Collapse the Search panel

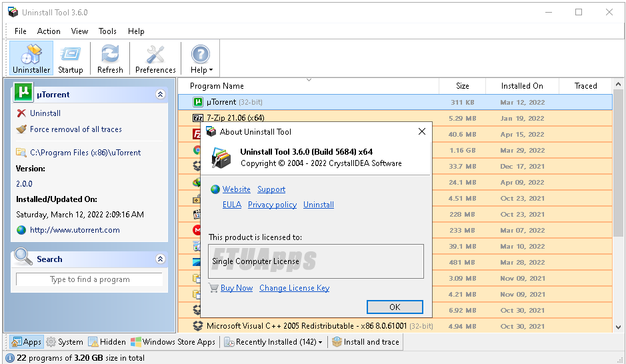(160, 259)
